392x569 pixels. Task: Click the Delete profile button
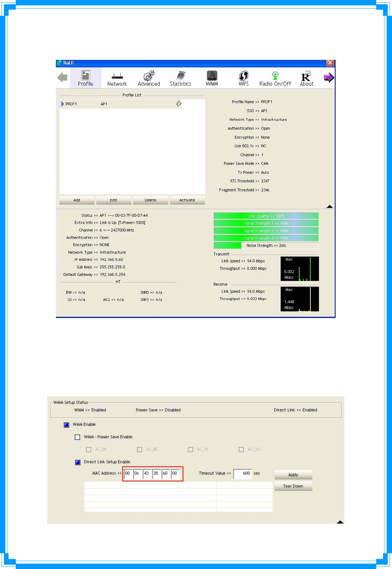pos(150,200)
